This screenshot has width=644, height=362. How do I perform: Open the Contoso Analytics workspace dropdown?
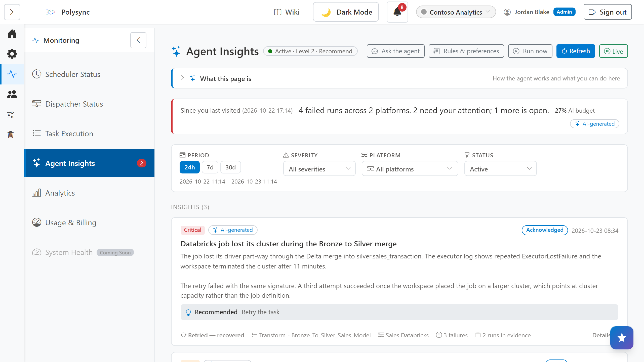point(456,12)
